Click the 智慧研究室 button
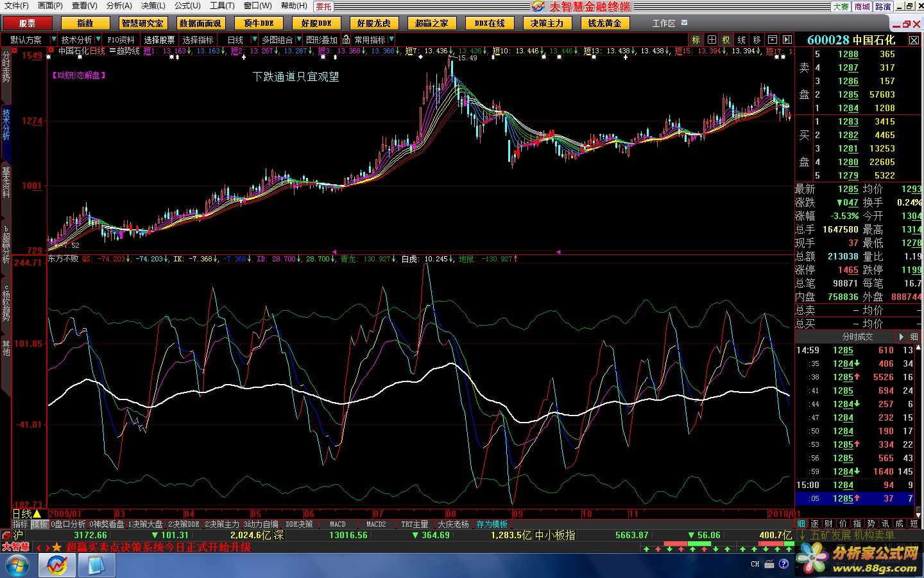This screenshot has height=578, width=924. [142, 23]
